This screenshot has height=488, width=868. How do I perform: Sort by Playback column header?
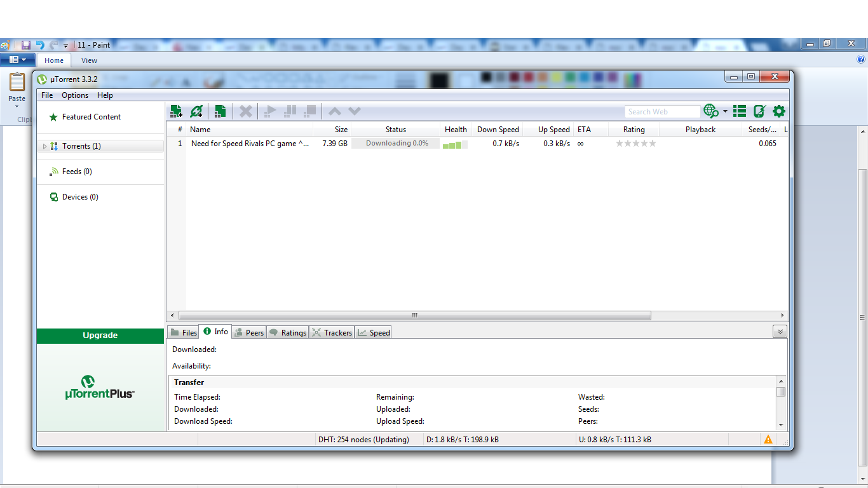click(x=700, y=130)
